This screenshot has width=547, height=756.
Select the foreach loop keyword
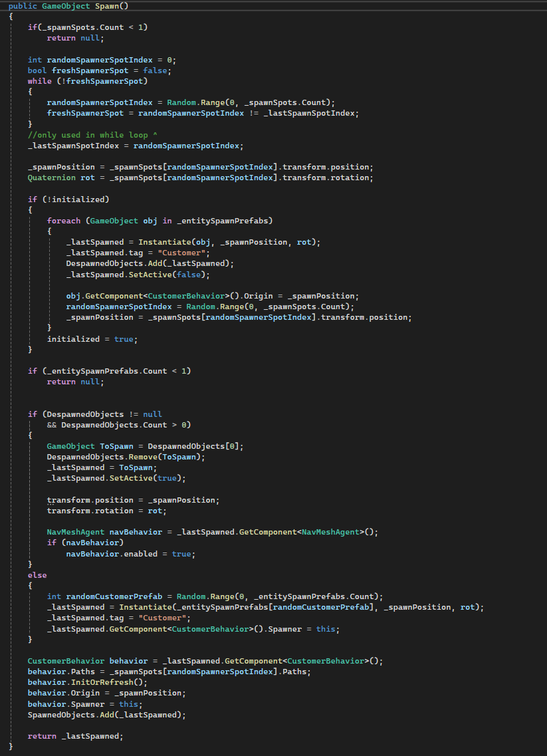64,220
